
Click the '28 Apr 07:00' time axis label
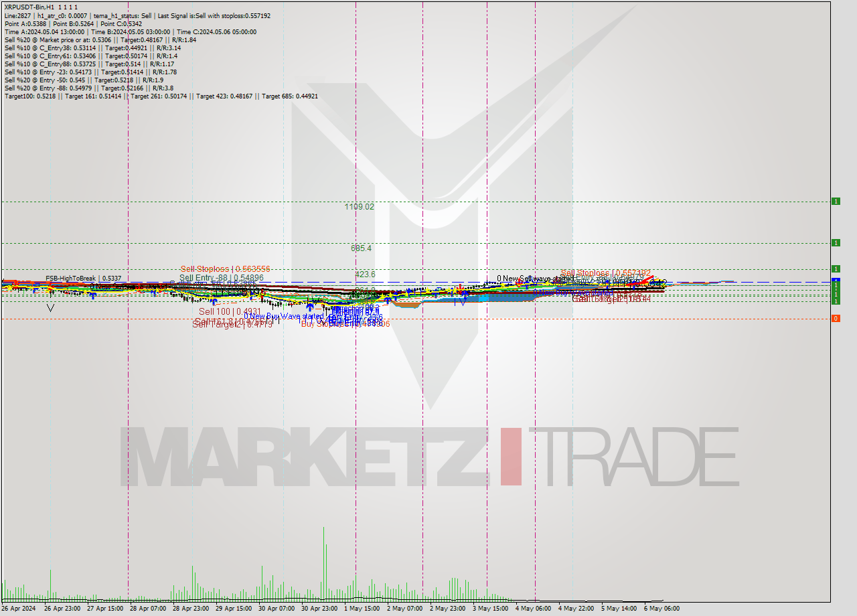pos(149,609)
